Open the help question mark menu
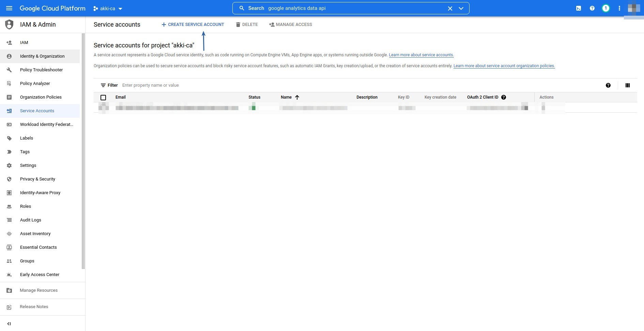This screenshot has width=644, height=331. [592, 8]
